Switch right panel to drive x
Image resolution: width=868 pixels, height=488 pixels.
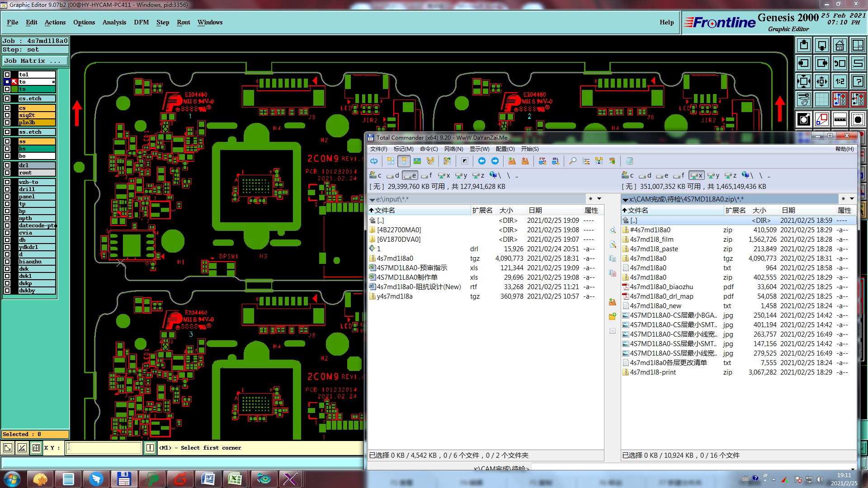pos(696,175)
